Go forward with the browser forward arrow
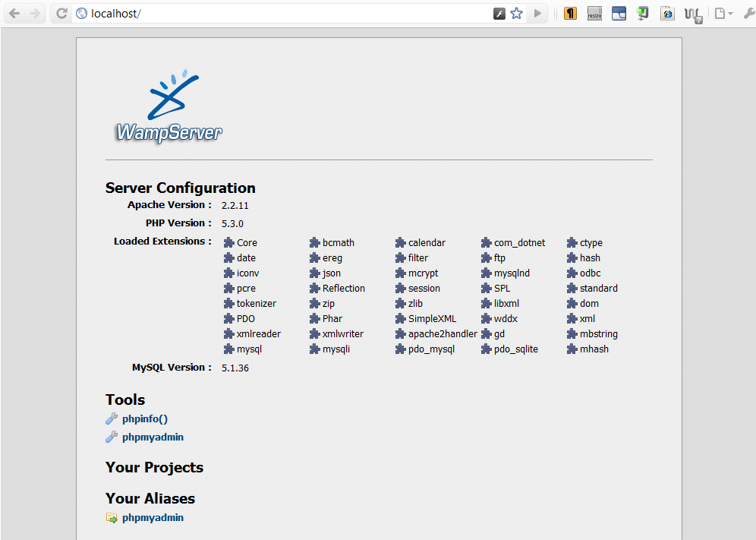 click(x=35, y=14)
